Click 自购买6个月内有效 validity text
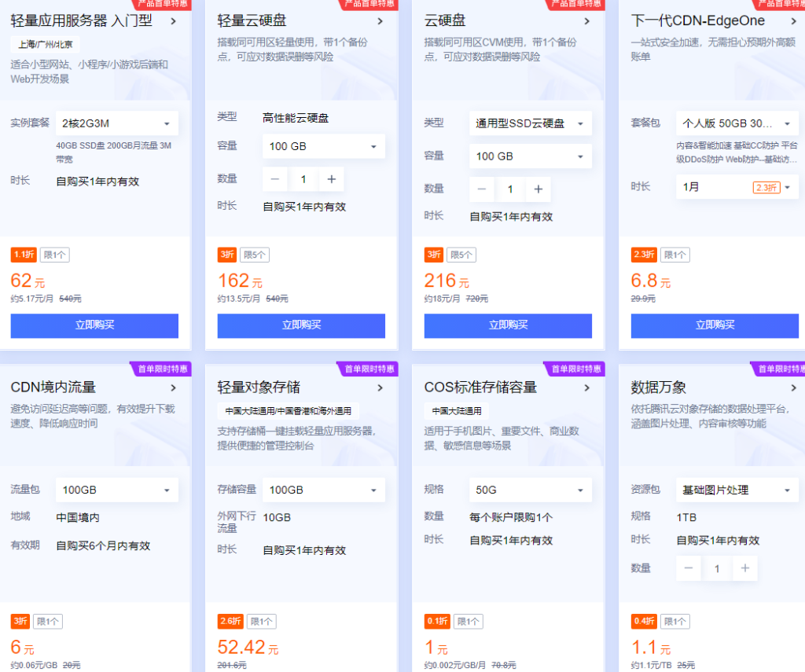The width and height of the screenshot is (805, 672). click(x=103, y=545)
